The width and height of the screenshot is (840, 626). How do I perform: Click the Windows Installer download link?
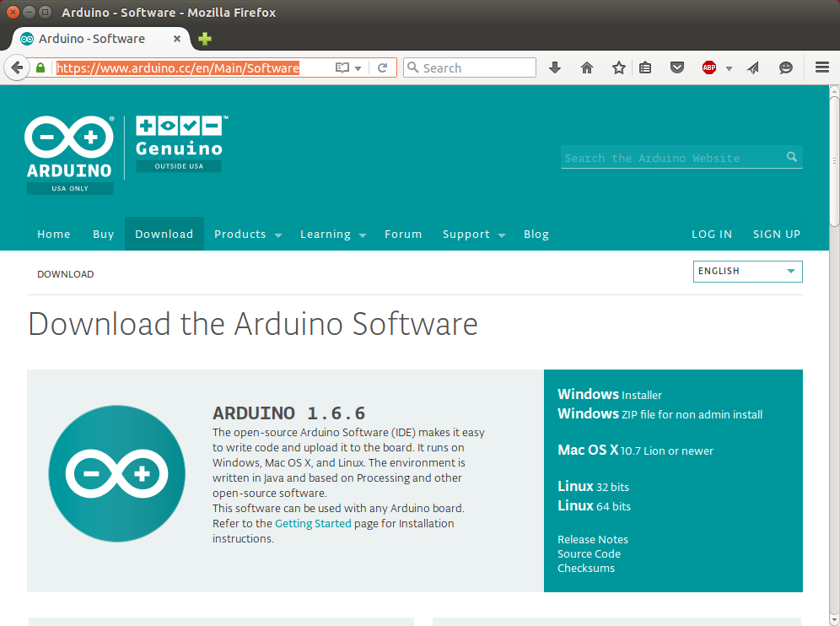coord(610,395)
